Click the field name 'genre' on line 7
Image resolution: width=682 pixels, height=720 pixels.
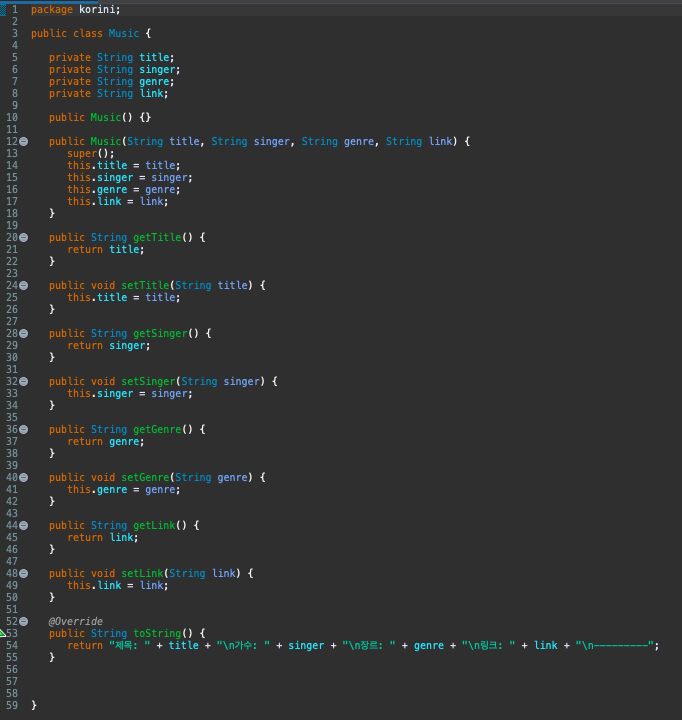154,81
